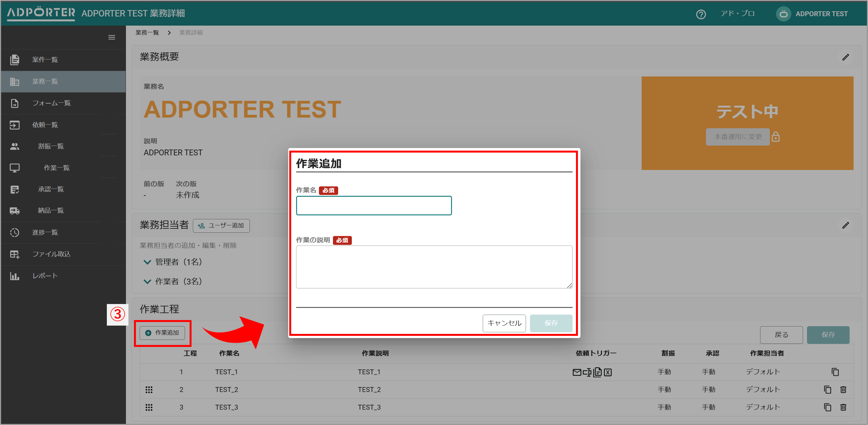Edit 業務担当者 with the pencil icon
Viewport: 868px width, 425px height.
845,225
